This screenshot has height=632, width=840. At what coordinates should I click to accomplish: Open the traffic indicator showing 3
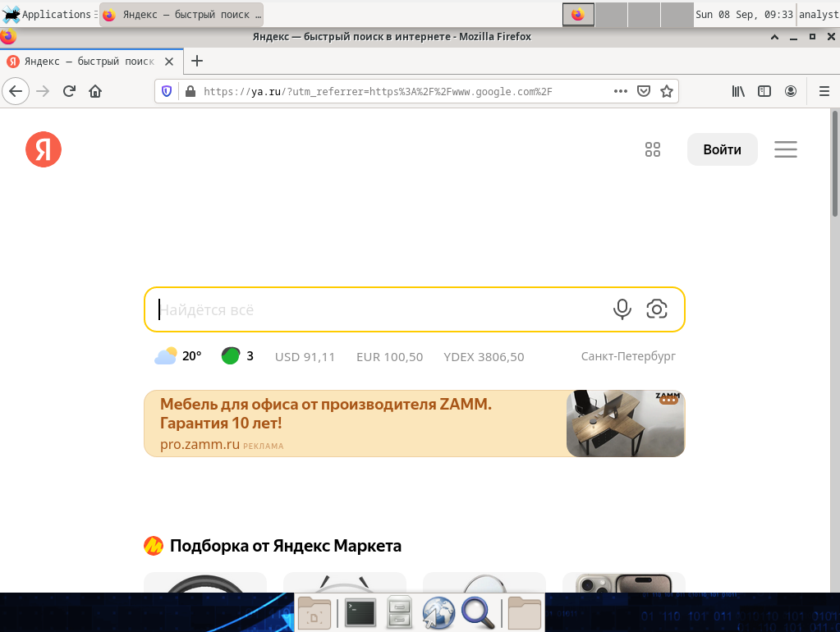(237, 356)
